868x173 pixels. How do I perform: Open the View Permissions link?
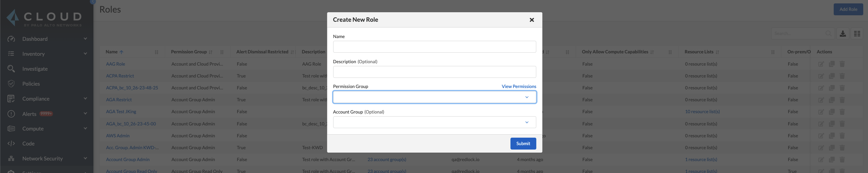coord(519,87)
